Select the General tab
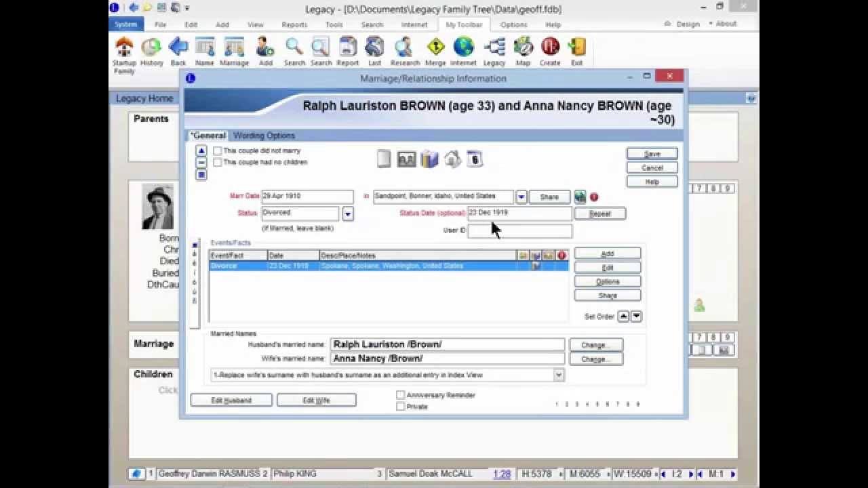868x488 pixels. [x=208, y=136]
